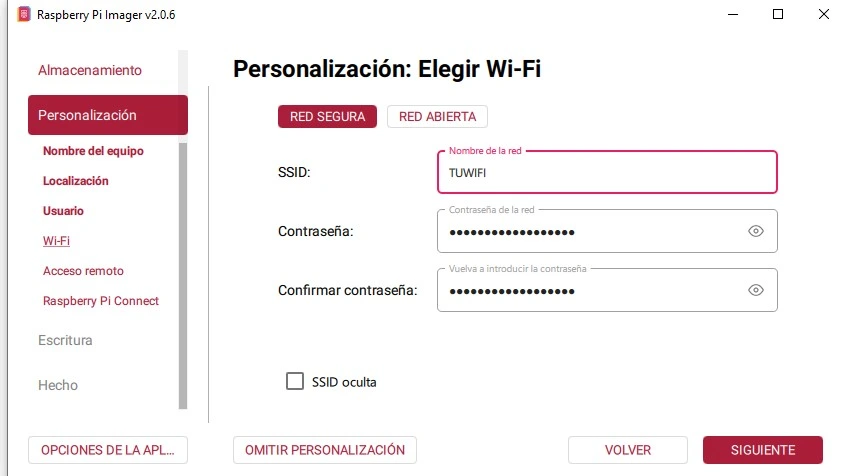This screenshot has height=476, width=844.
Task: Enable the SSID oculta checkbox
Action: coord(295,381)
